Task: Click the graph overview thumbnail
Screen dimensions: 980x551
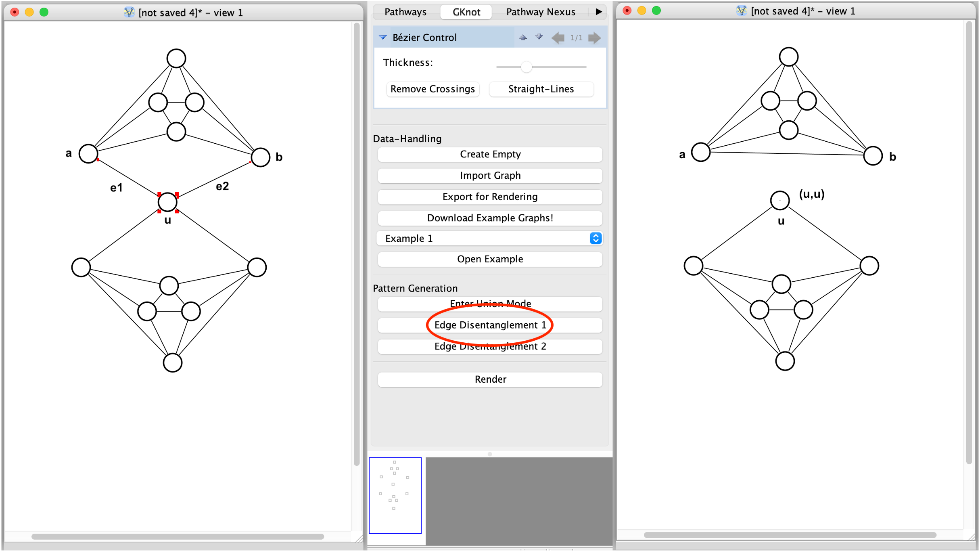Action: 395,495
